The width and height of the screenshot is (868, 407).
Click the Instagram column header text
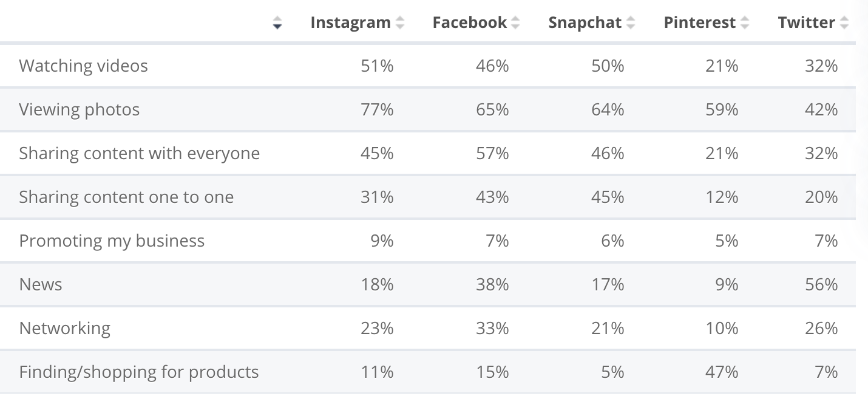coord(350,23)
